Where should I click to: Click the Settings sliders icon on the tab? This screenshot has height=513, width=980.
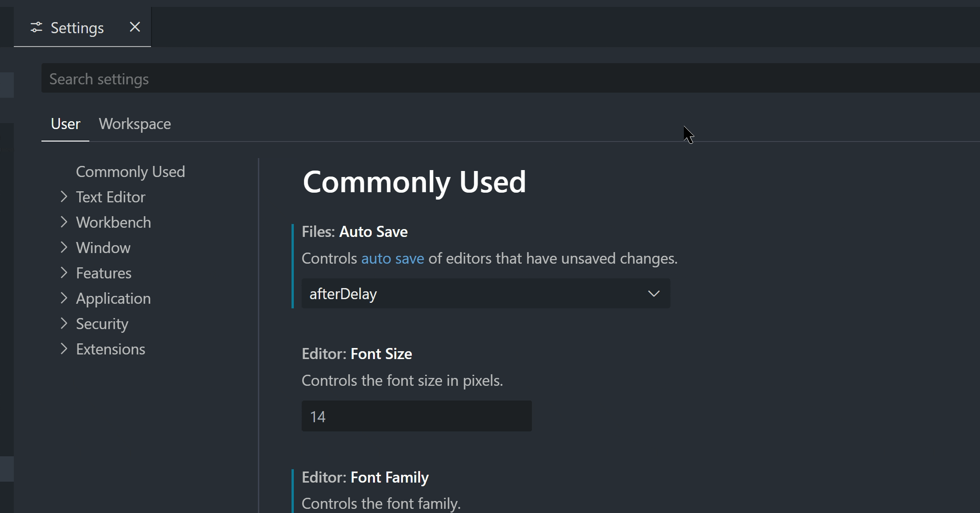coord(37,28)
